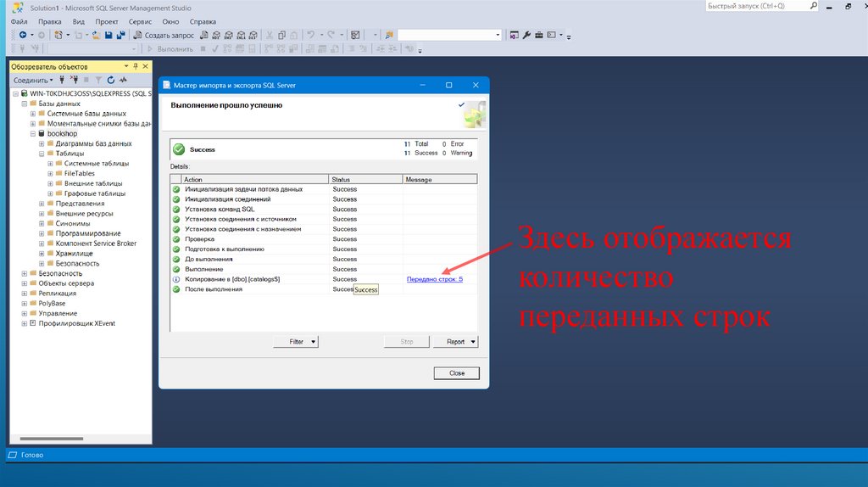Click the Close button in the wizard

[457, 373]
